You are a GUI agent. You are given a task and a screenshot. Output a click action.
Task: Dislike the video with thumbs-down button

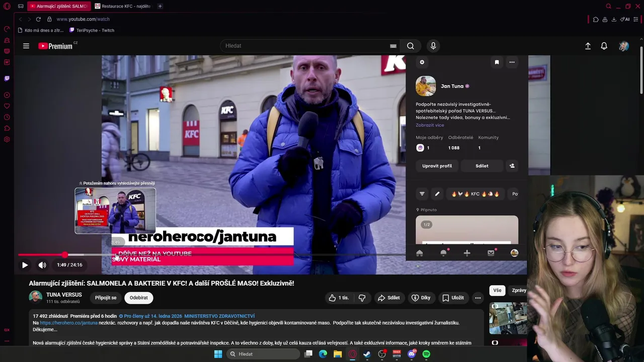(362, 298)
